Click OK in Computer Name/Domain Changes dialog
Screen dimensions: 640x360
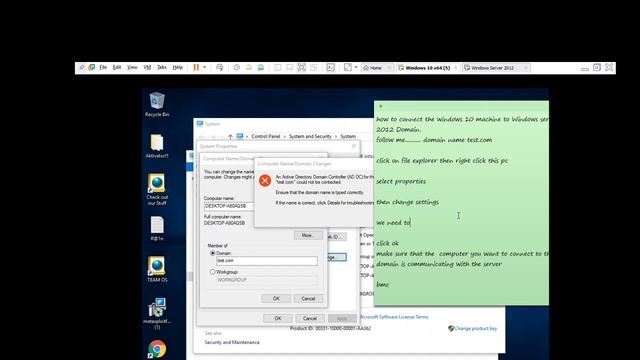point(276,299)
